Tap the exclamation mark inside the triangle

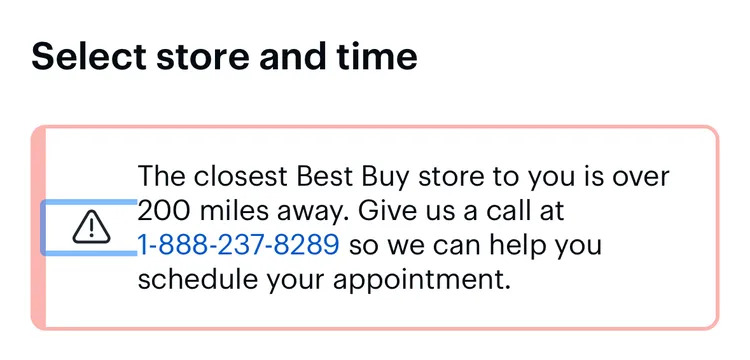[91, 229]
